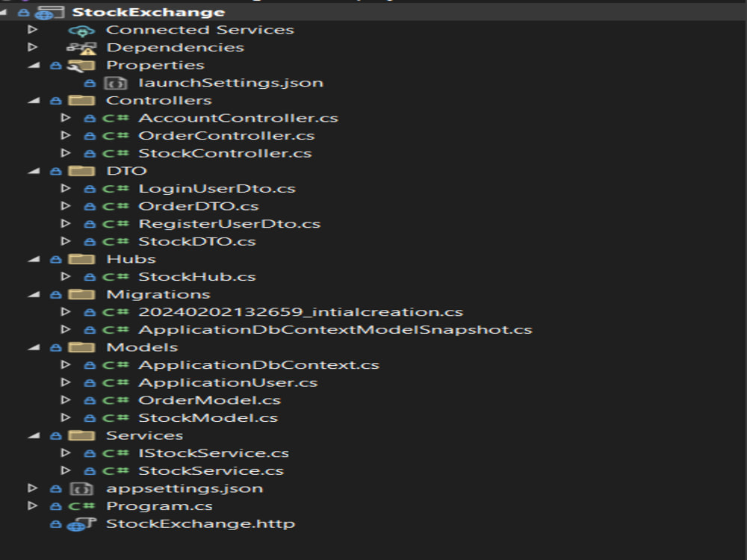Collapse the Controllers folder

(34, 101)
